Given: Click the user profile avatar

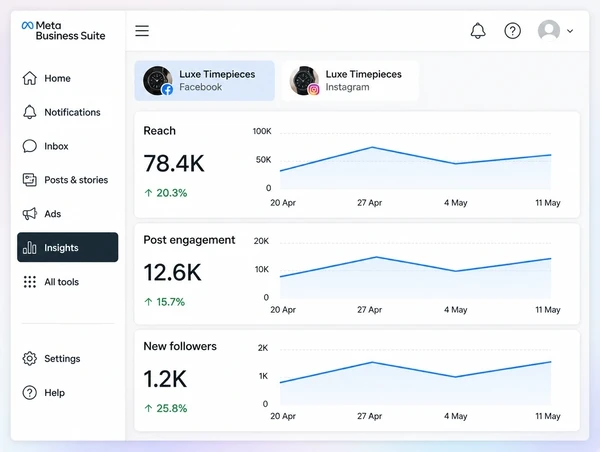Looking at the screenshot, I should (x=549, y=31).
